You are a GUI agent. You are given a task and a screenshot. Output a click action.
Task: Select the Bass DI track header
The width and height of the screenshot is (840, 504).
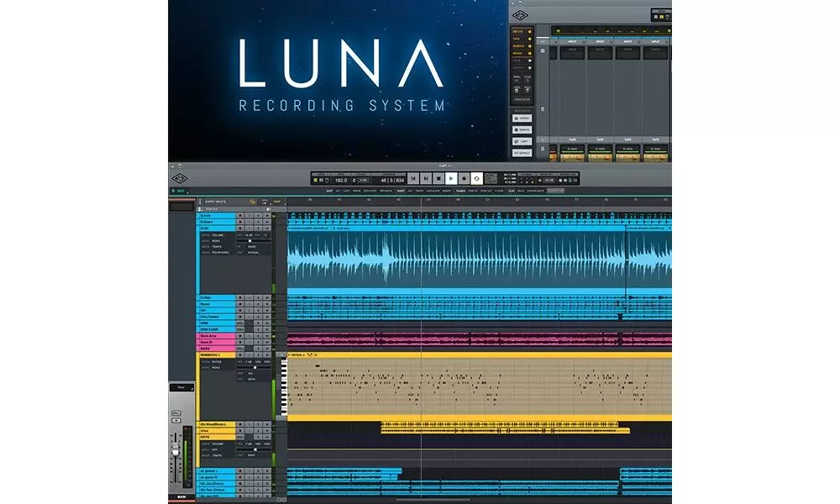(x=217, y=342)
